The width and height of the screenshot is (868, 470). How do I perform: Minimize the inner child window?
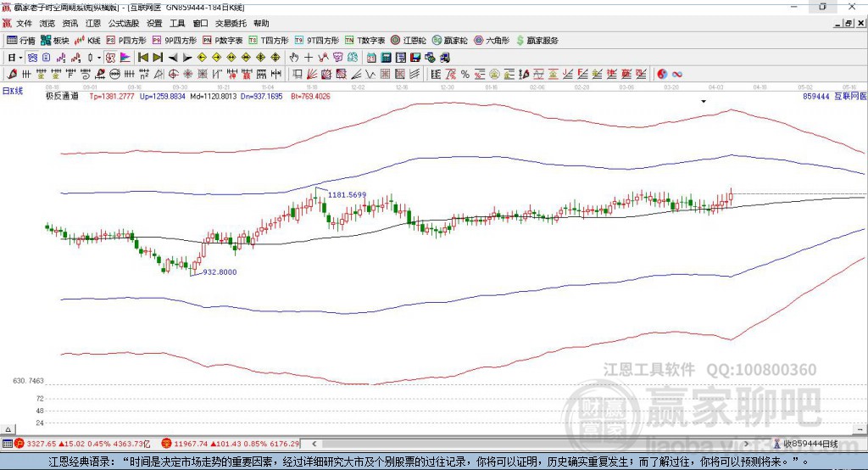point(838,23)
